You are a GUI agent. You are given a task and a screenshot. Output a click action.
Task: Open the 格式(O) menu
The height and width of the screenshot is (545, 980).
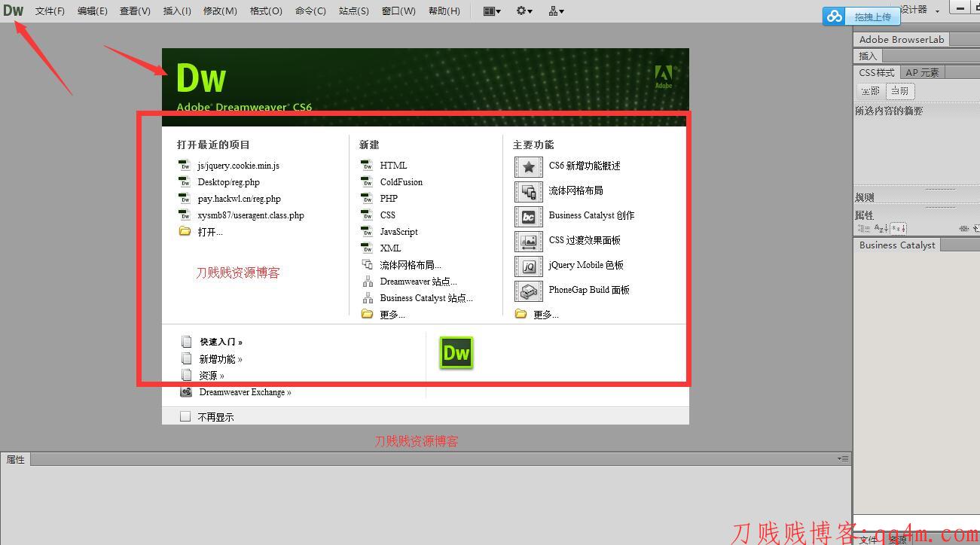266,11
